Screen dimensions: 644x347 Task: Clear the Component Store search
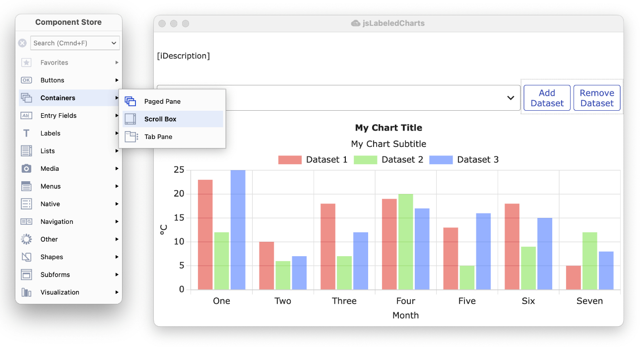22,43
